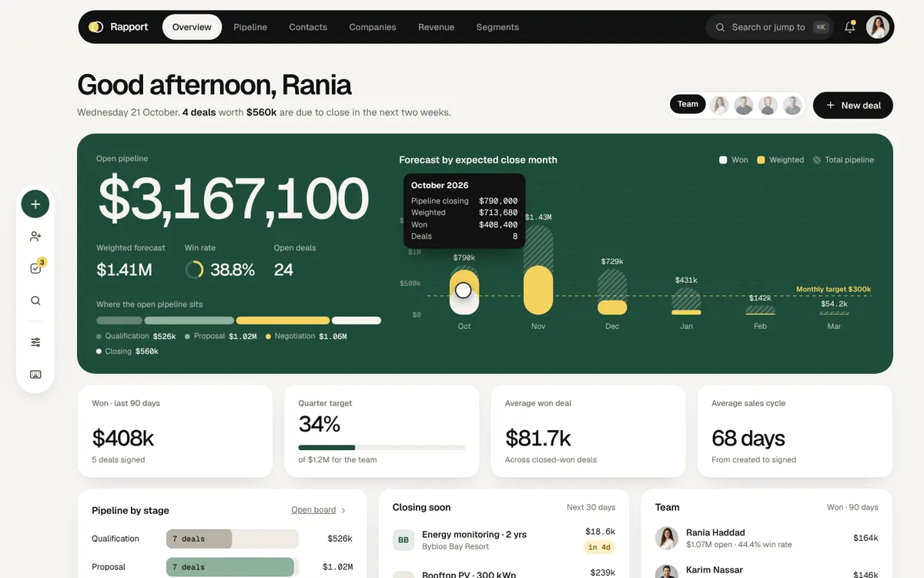Select the Team filter pill
The height and width of the screenshot is (578, 924).
pyautogui.click(x=688, y=104)
